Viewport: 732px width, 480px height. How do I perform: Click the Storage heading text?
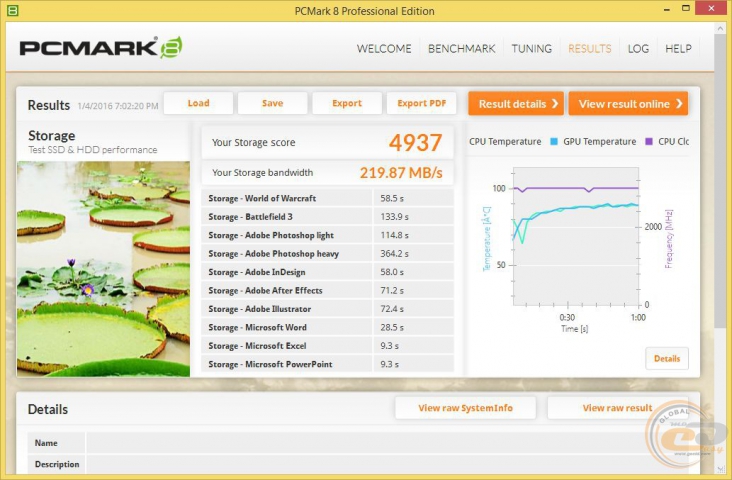[51, 135]
